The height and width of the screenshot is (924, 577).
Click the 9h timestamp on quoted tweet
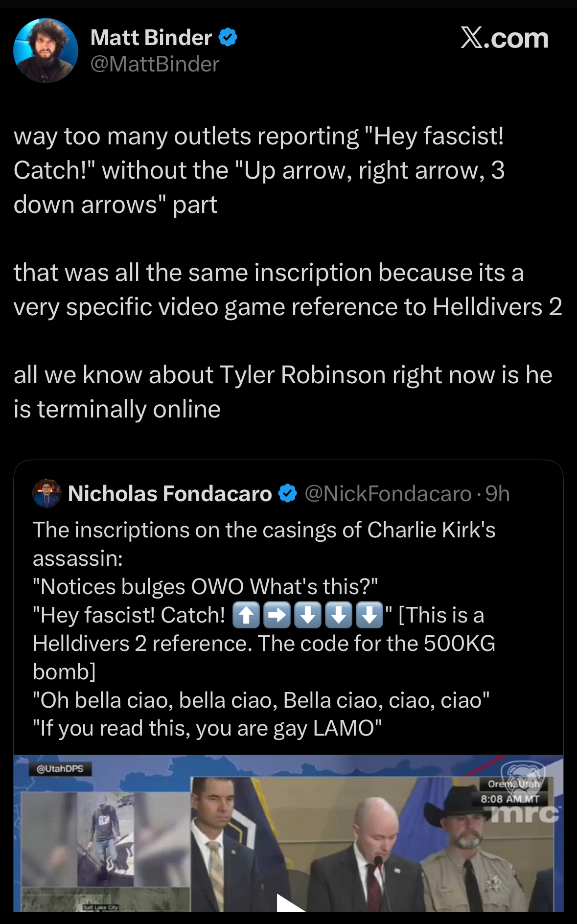point(497,493)
